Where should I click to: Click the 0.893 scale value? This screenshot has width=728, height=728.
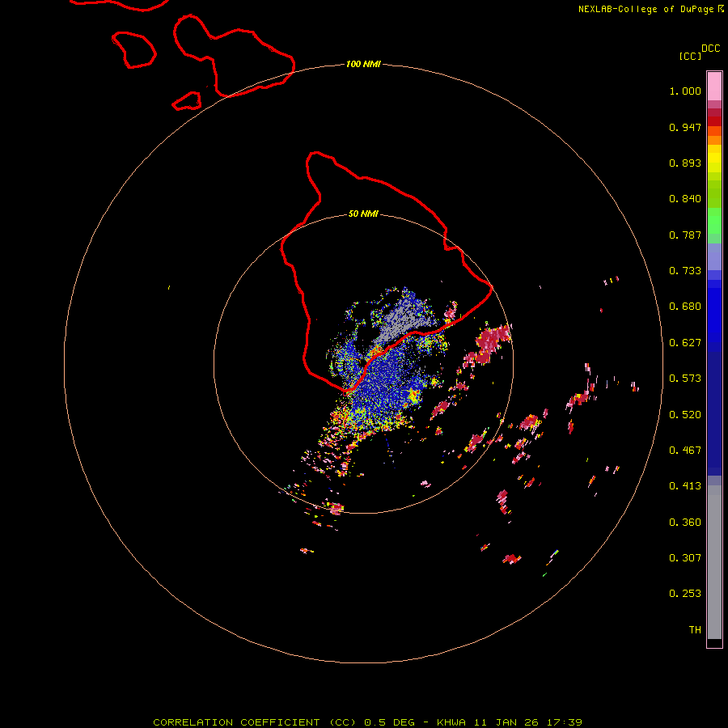(685, 163)
